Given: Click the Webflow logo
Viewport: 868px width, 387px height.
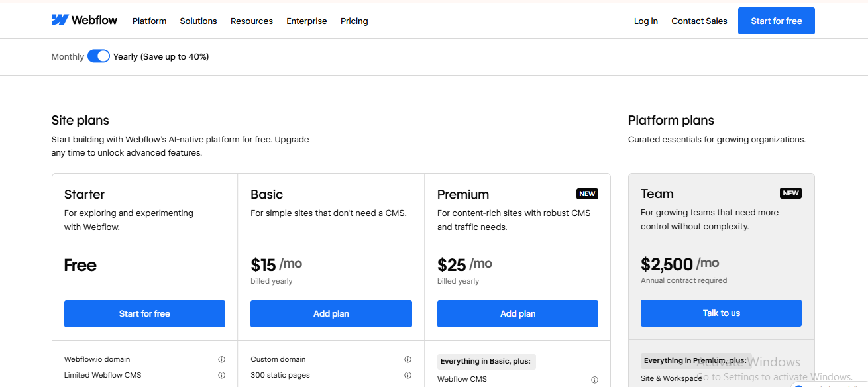Looking at the screenshot, I should (x=84, y=20).
